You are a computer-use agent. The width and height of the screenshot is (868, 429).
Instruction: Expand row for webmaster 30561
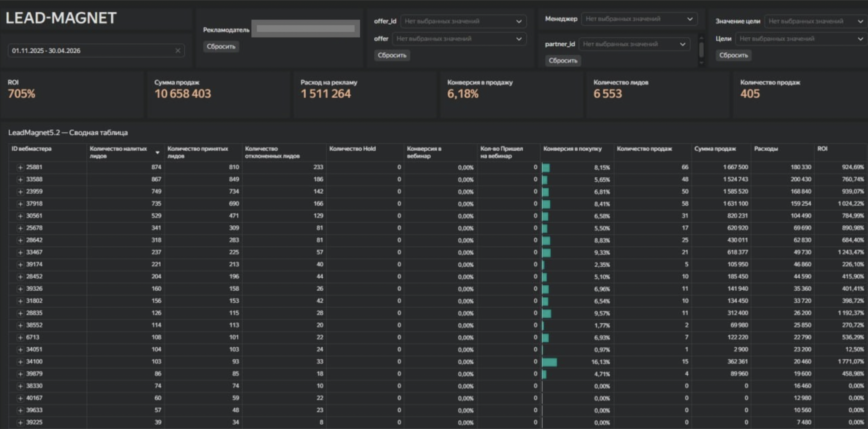[20, 216]
